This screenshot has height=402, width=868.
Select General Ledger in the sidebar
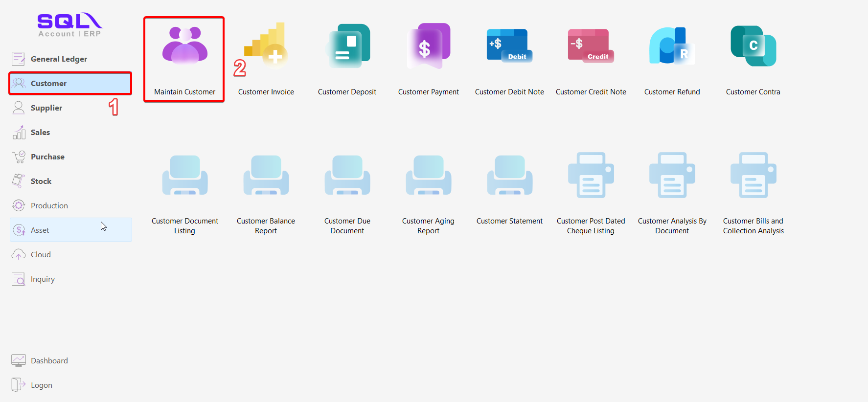coord(59,59)
